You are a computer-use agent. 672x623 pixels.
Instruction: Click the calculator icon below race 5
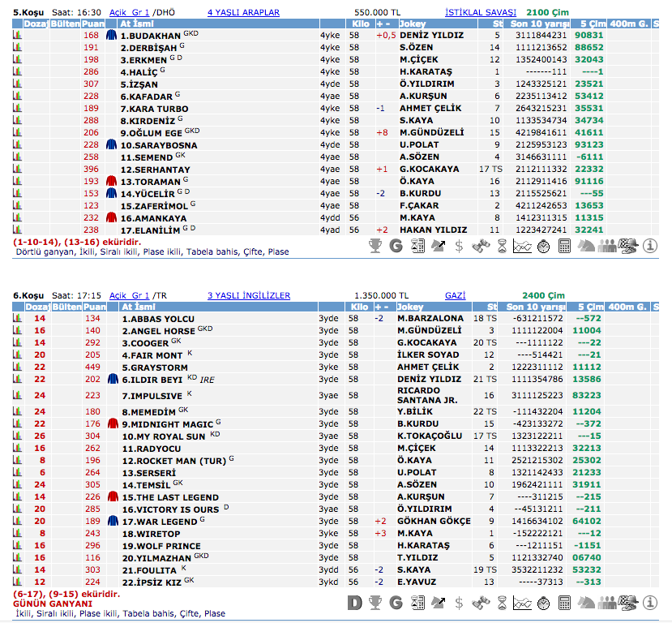566,246
